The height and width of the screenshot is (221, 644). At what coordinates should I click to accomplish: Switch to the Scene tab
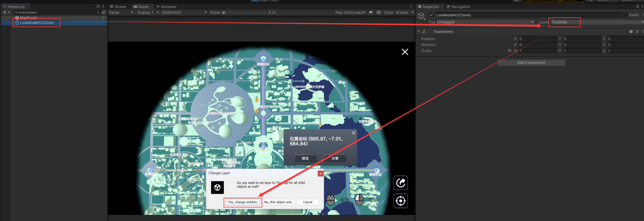point(118,7)
